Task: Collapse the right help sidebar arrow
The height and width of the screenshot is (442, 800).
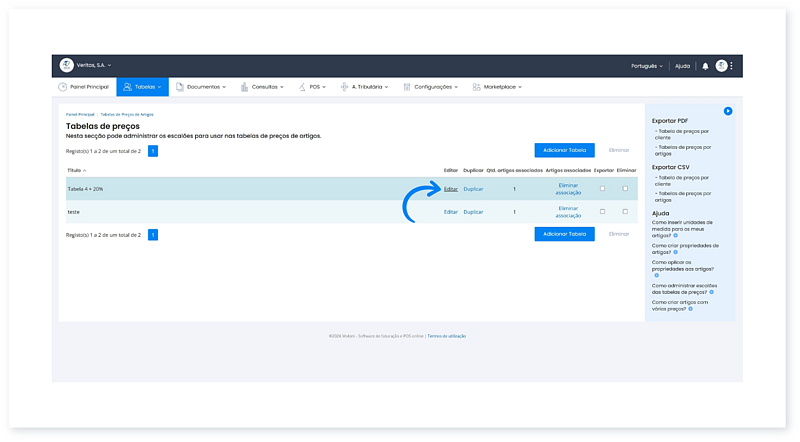Action: coord(728,111)
